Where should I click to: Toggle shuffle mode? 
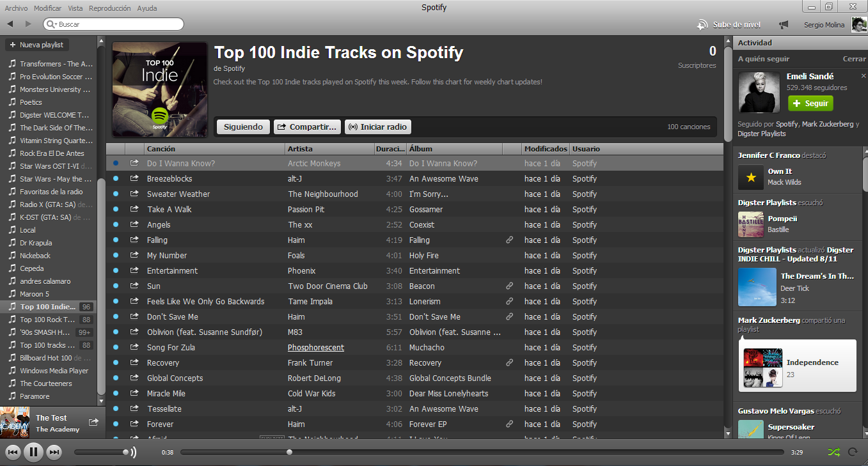click(833, 452)
